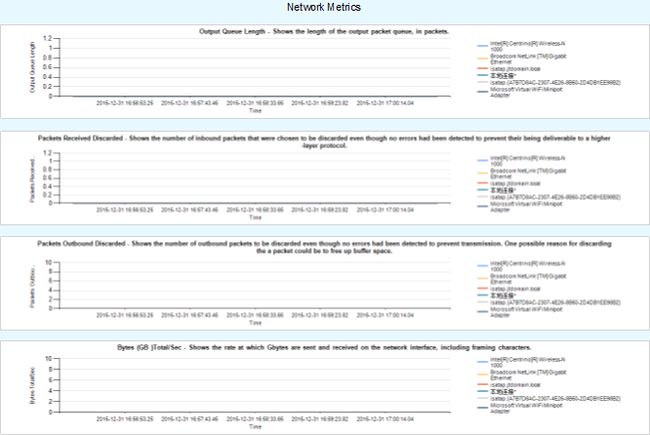This screenshot has height=435, width=650.
Task: Click Intel Centrino Wireless-N color line in Output Queue legend
Action: 483,46
